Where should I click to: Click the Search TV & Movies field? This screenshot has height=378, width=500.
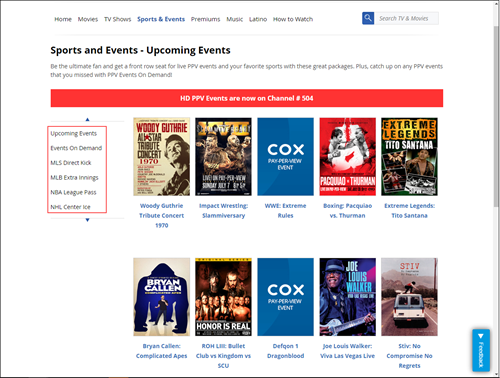[x=407, y=18]
